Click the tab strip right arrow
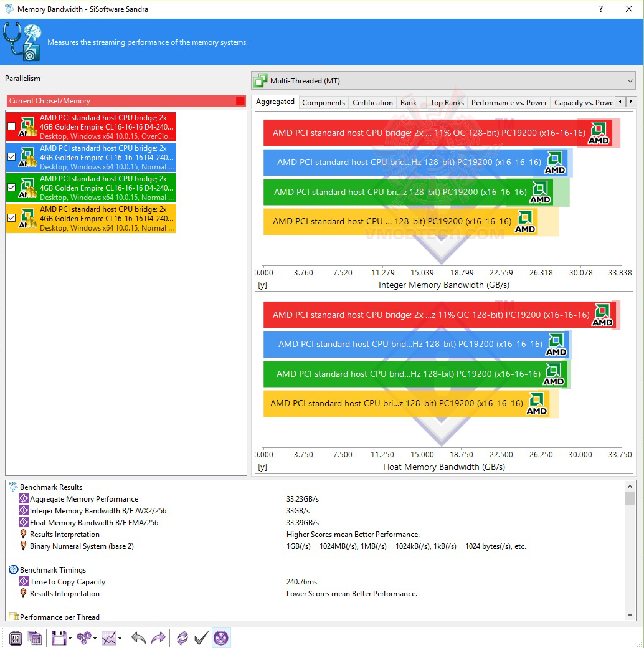Image resolution: width=644 pixels, height=648 pixels. pyautogui.click(x=631, y=101)
